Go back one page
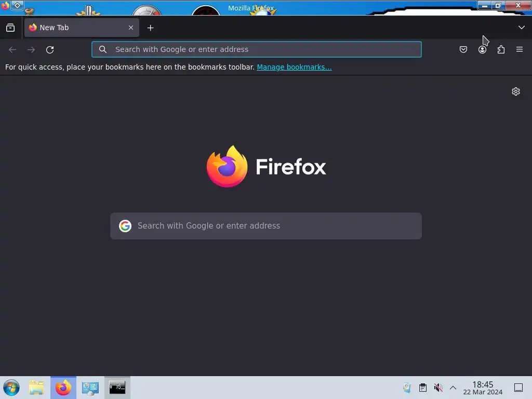The image size is (532, 399). click(x=12, y=49)
